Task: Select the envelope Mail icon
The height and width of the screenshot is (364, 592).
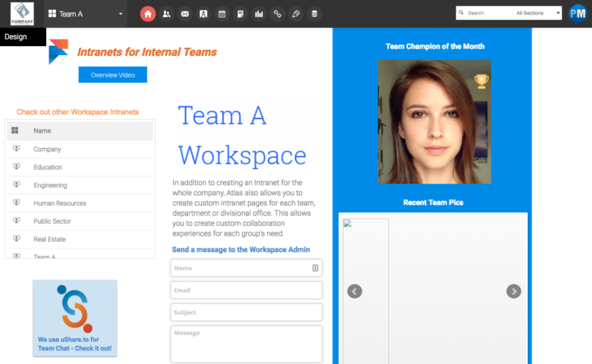Action: tap(185, 14)
